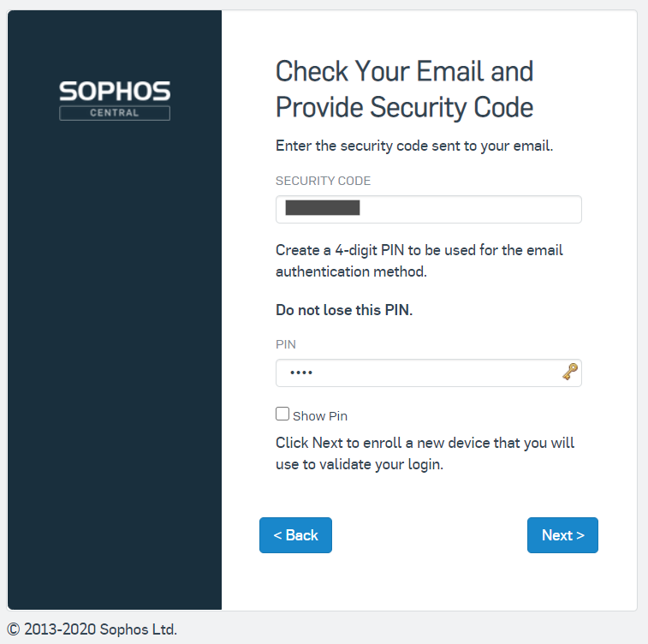Click the SOPHOS logo wordmark
Image resolution: width=648 pixels, height=644 pixels.
(x=115, y=92)
